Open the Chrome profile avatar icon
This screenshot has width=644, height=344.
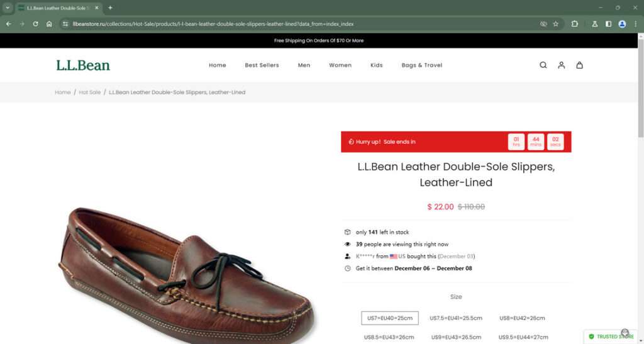tap(622, 24)
